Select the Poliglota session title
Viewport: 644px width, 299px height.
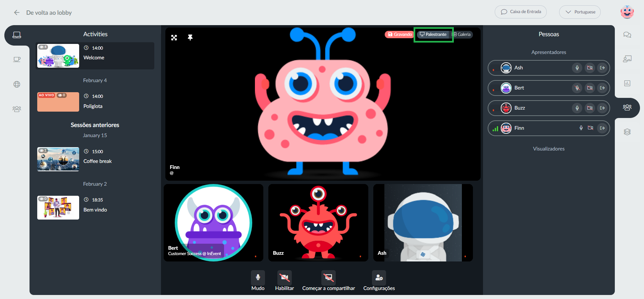pos(93,106)
